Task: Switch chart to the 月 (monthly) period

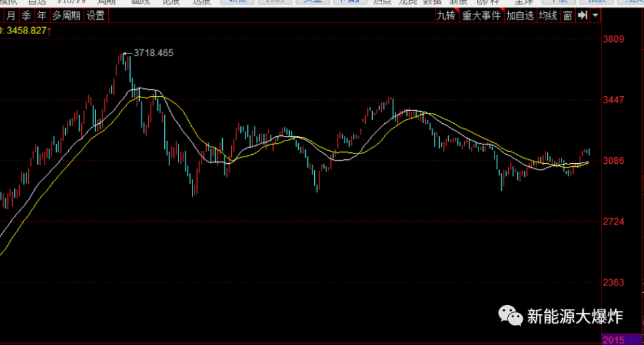Action: pos(12,16)
